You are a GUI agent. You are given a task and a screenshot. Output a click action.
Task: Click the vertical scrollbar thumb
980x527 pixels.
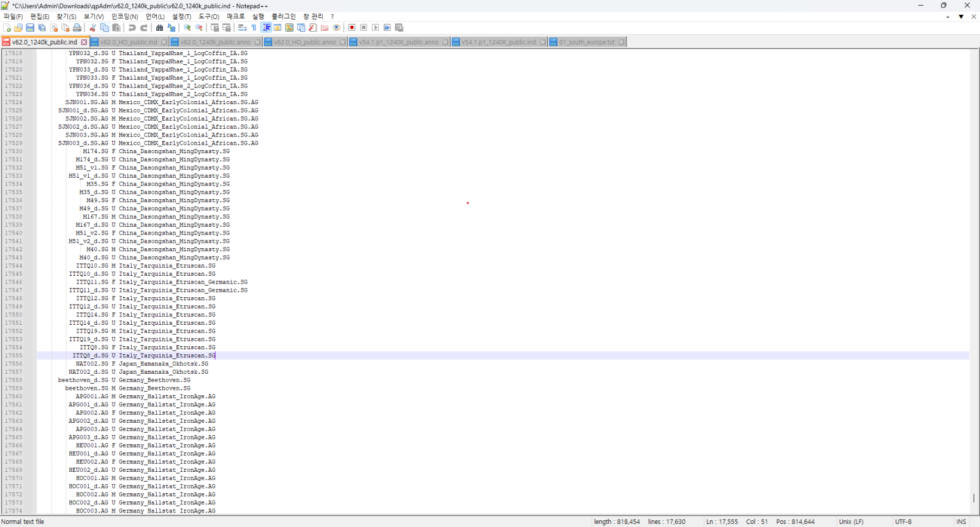point(974,498)
